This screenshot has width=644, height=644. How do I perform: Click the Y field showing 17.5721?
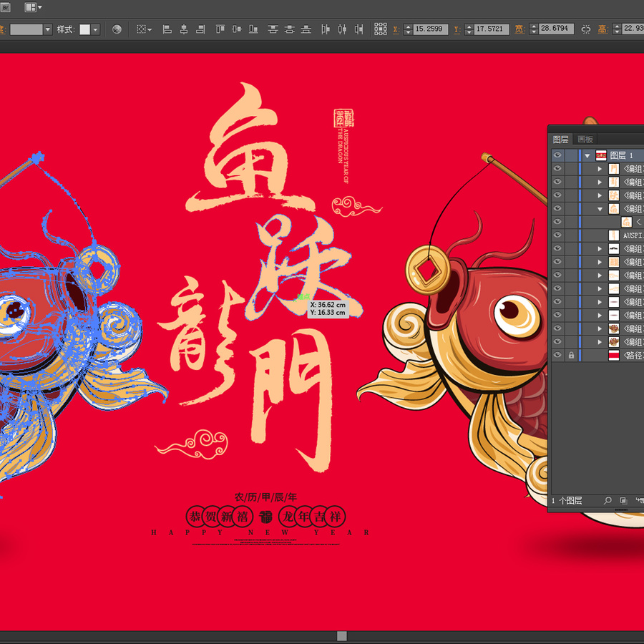[x=491, y=29]
